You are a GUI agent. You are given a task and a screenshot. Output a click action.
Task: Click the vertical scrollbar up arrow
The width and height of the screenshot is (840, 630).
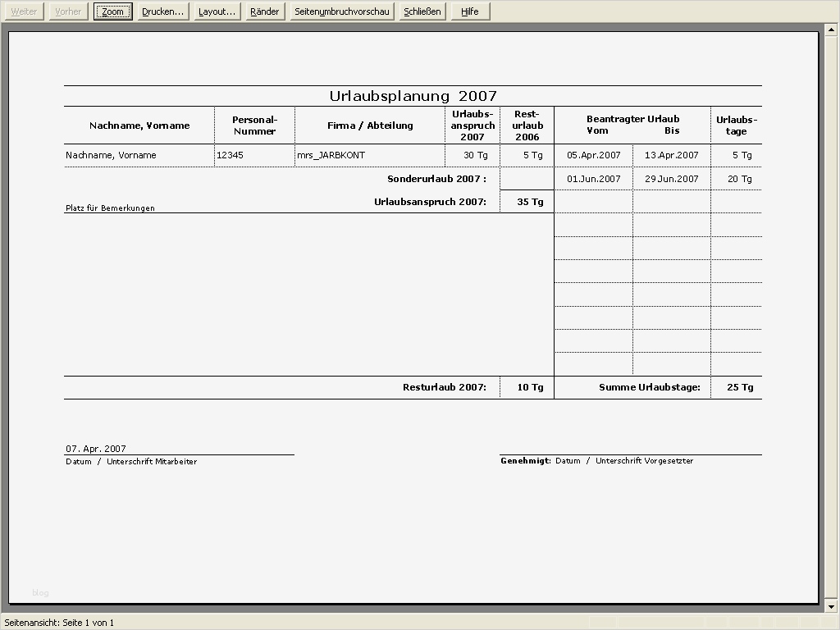pos(832,30)
